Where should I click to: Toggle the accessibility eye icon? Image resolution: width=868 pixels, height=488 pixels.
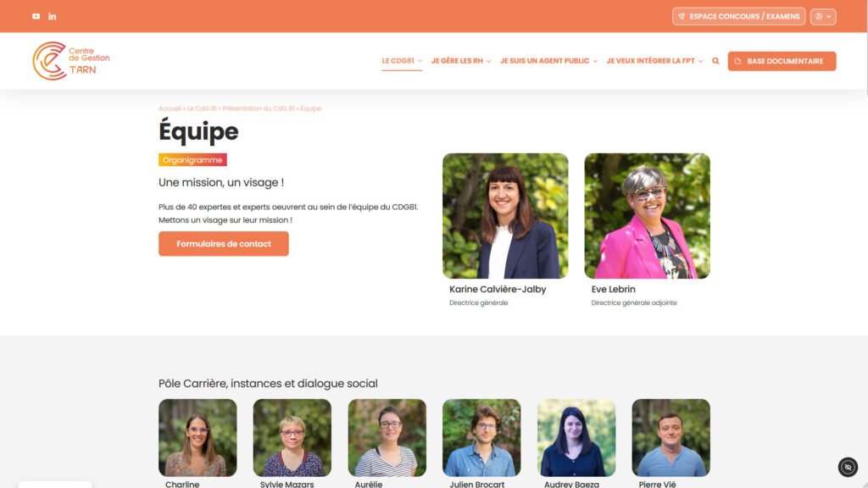coord(848,467)
